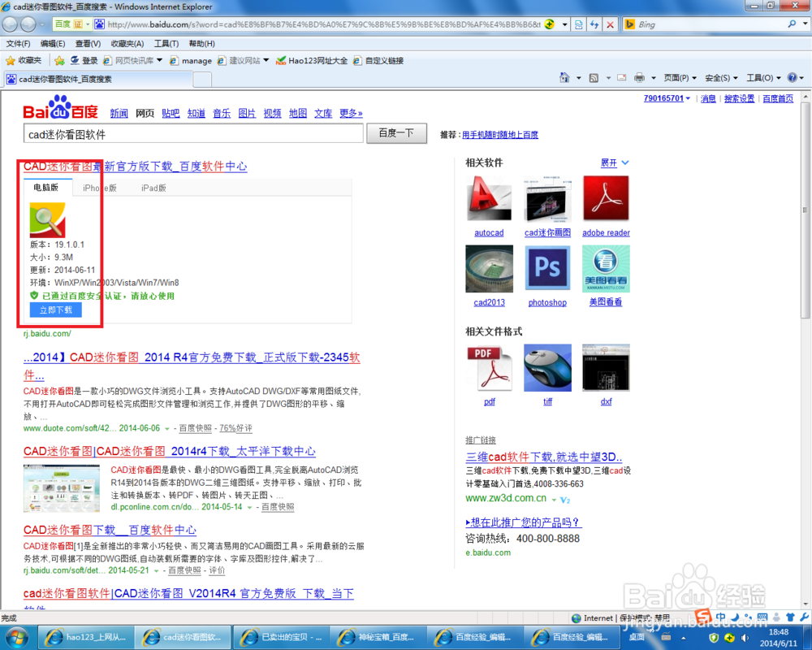Click the 百度一下 search button
Screen dimensions: 812x650
[397, 133]
